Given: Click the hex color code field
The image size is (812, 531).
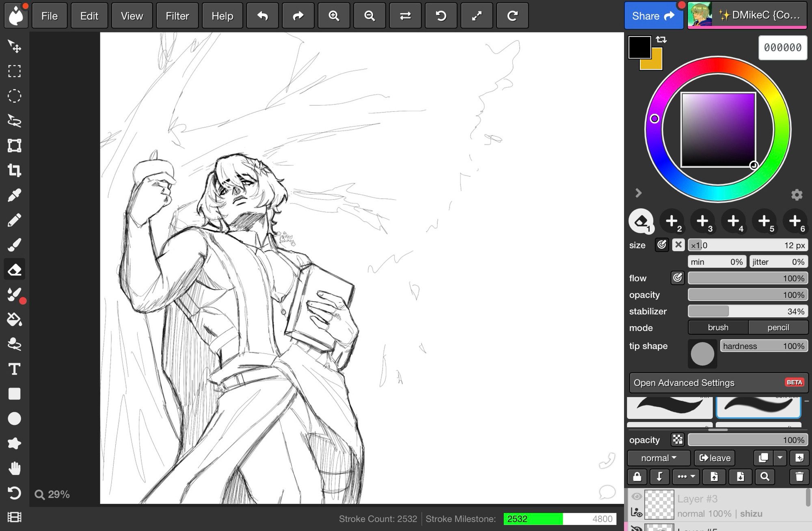Looking at the screenshot, I should pyautogui.click(x=783, y=48).
